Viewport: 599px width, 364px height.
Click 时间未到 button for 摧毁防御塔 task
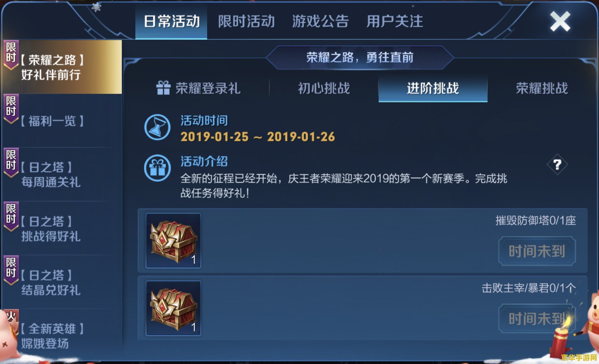(537, 251)
